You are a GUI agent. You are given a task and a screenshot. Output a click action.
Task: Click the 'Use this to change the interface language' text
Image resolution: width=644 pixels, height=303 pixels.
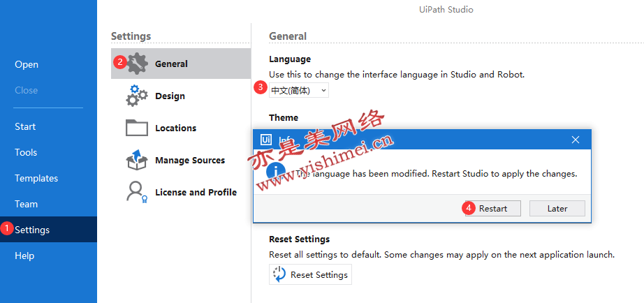click(x=397, y=75)
